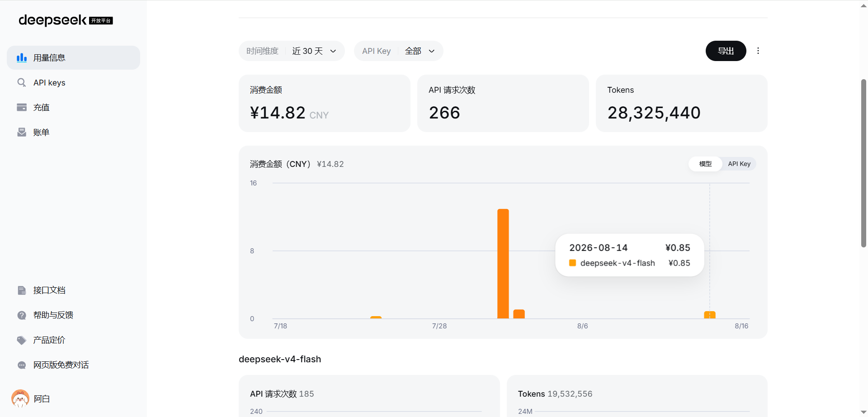Click the 7/28 x-axis label

pyautogui.click(x=439, y=326)
